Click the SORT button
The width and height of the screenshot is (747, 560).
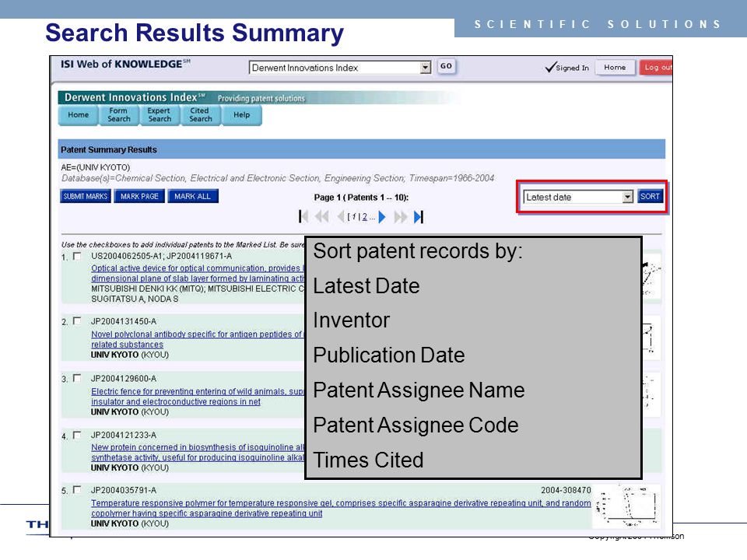point(650,196)
